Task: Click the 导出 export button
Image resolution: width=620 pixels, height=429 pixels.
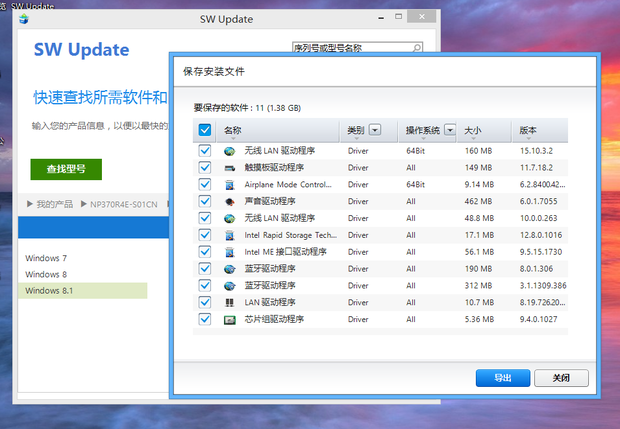Action: pos(503,378)
